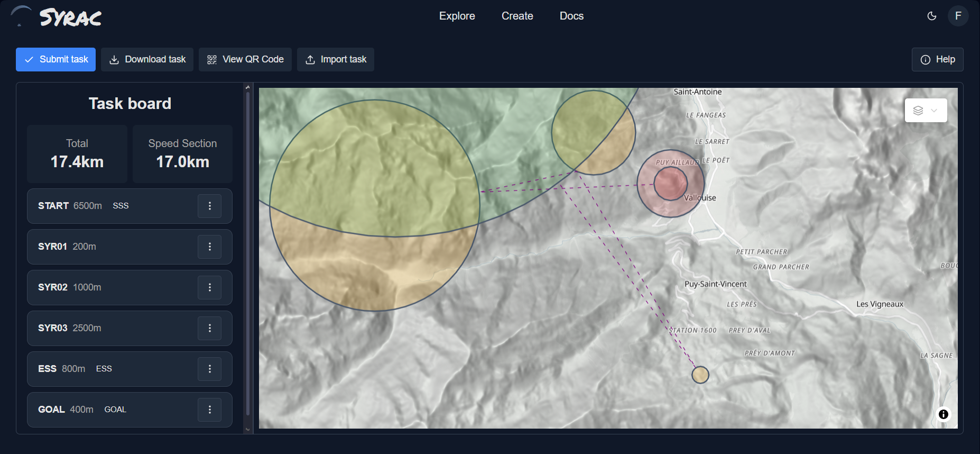Open the Create menu item

pyautogui.click(x=517, y=16)
